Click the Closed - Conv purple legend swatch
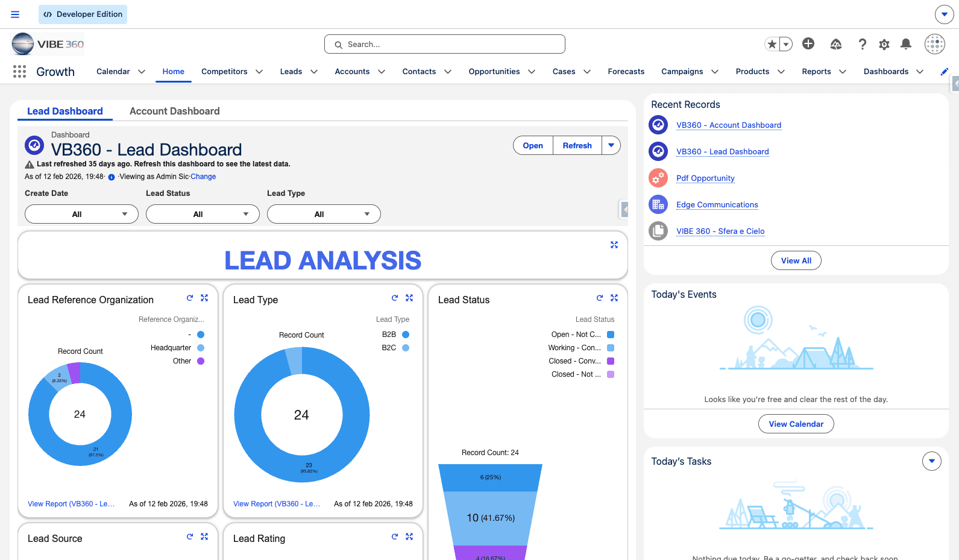 [610, 361]
